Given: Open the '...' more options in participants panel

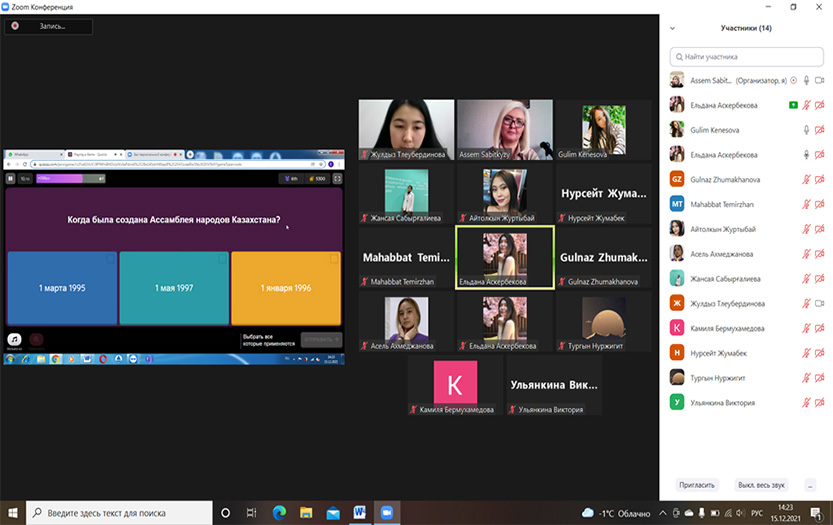Looking at the screenshot, I should (x=810, y=485).
